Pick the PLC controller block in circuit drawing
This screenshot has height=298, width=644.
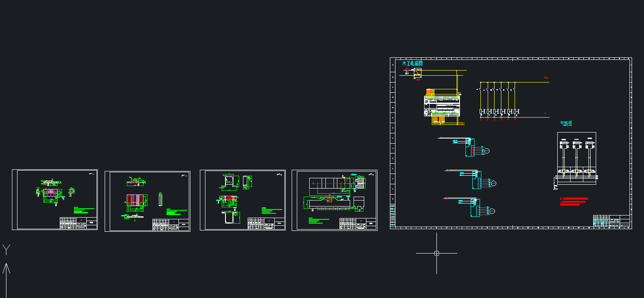coord(442,106)
